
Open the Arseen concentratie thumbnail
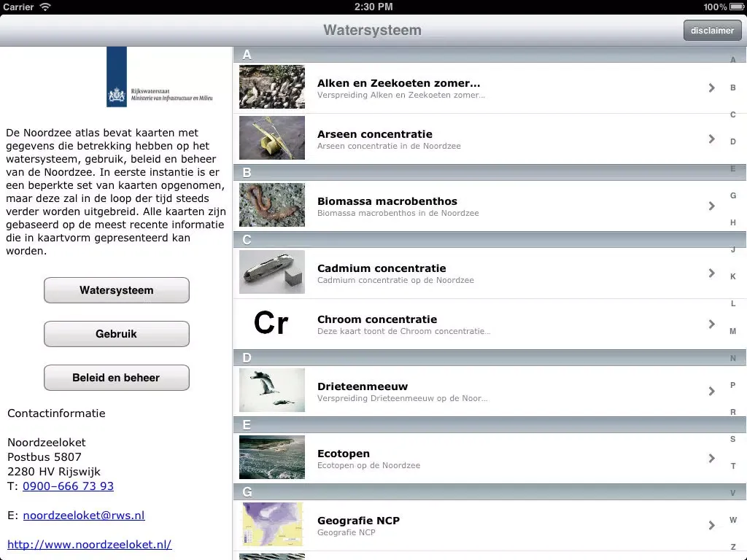(272, 138)
